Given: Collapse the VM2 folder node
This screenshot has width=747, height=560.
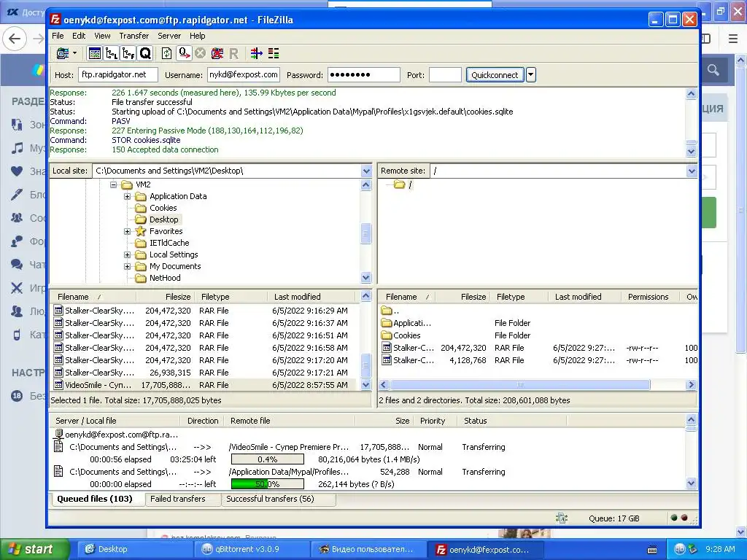Looking at the screenshot, I should pos(113,184).
